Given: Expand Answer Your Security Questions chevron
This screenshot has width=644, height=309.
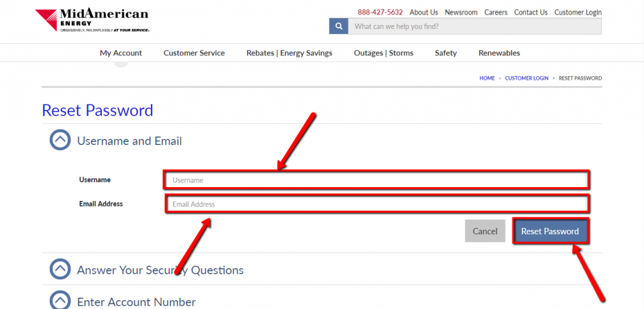Looking at the screenshot, I should (60, 269).
